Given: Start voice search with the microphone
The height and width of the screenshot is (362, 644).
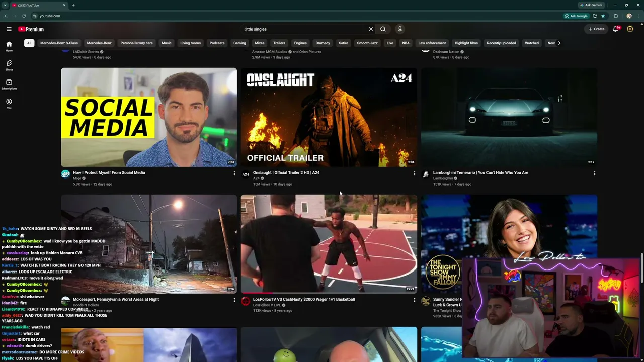Looking at the screenshot, I should point(400,29).
